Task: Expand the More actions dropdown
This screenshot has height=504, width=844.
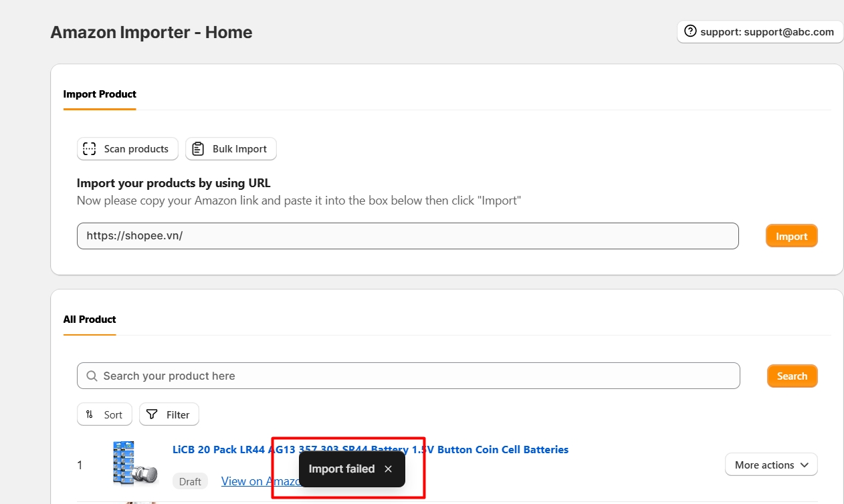Action: pos(771,465)
